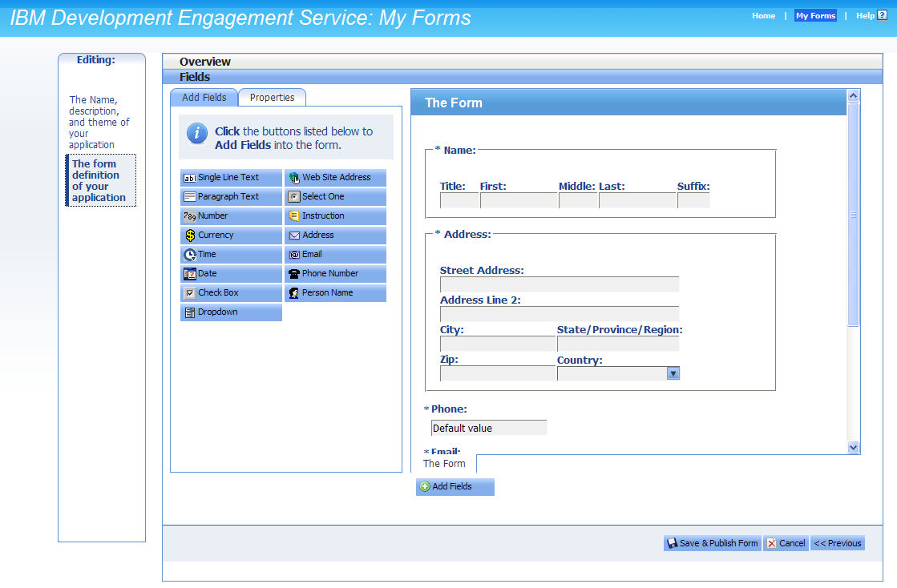Click the blue info icon
Image resolution: width=897 pixels, height=588 pixels.
point(196,134)
